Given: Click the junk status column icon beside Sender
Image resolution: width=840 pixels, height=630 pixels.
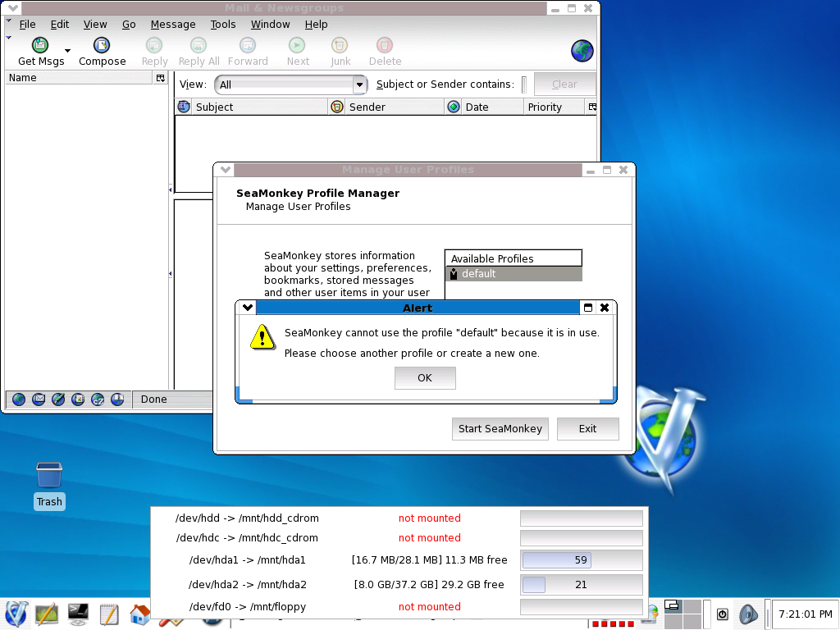Looking at the screenshot, I should click(x=337, y=107).
